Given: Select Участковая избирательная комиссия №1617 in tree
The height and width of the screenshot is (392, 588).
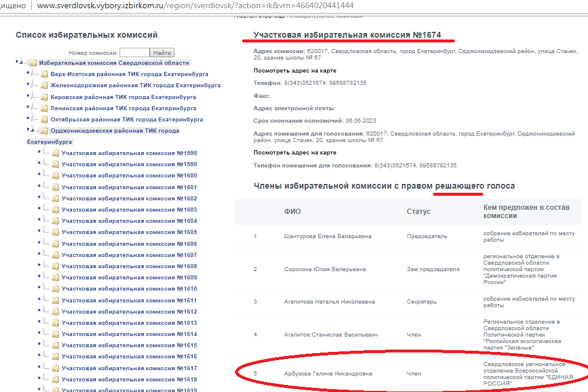Looking at the screenshot, I should (x=129, y=368).
